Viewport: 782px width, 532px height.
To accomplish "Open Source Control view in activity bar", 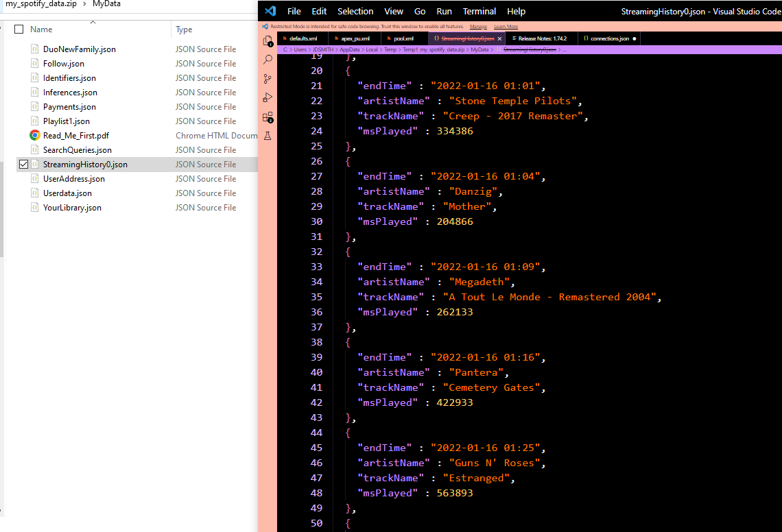I will (x=268, y=79).
